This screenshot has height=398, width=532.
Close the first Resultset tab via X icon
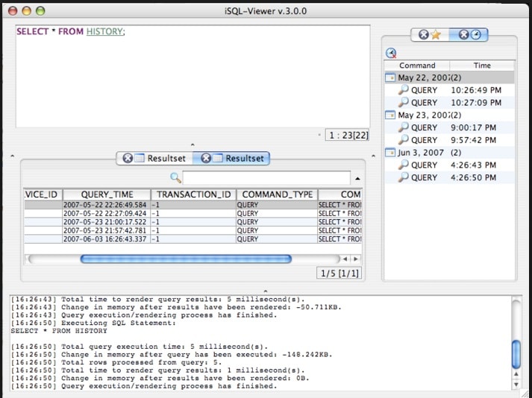128,158
